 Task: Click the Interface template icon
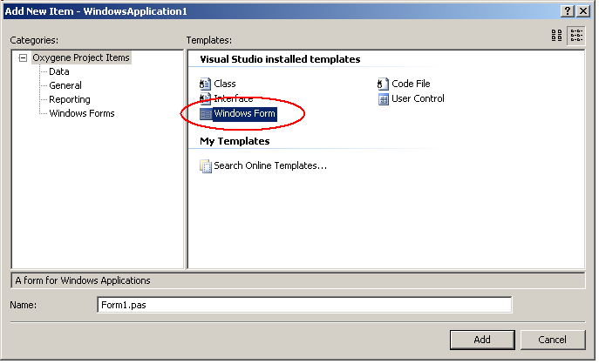pyautogui.click(x=206, y=98)
